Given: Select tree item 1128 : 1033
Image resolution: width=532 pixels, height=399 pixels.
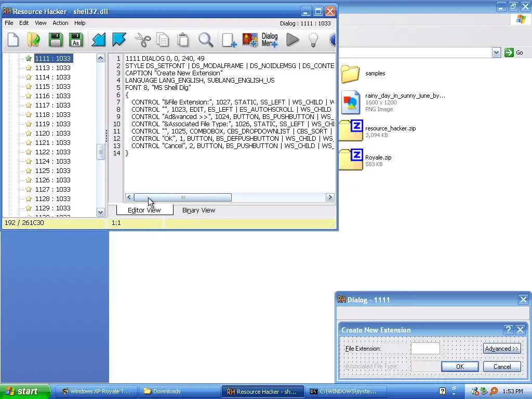Looking at the screenshot, I should pyautogui.click(x=52, y=199).
